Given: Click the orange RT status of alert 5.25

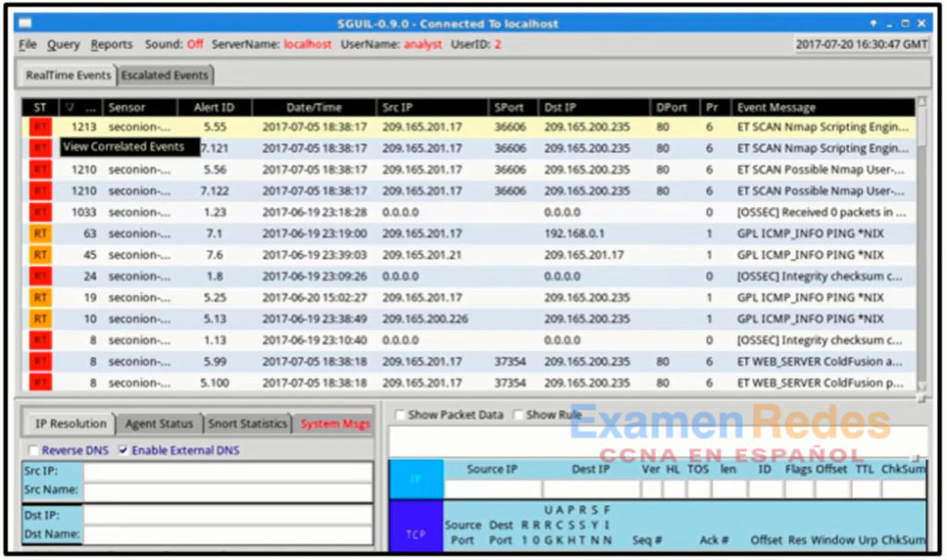Looking at the screenshot, I should click(40, 298).
